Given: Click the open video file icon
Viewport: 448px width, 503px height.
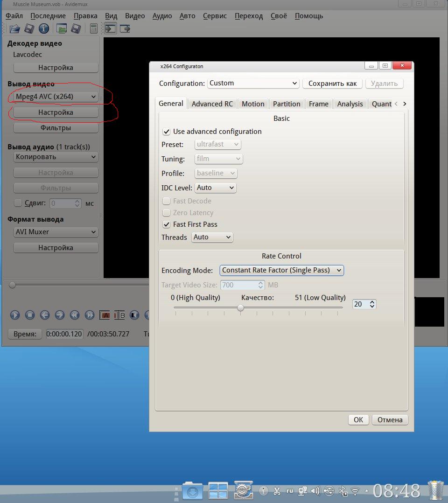Looking at the screenshot, I should point(14,29).
